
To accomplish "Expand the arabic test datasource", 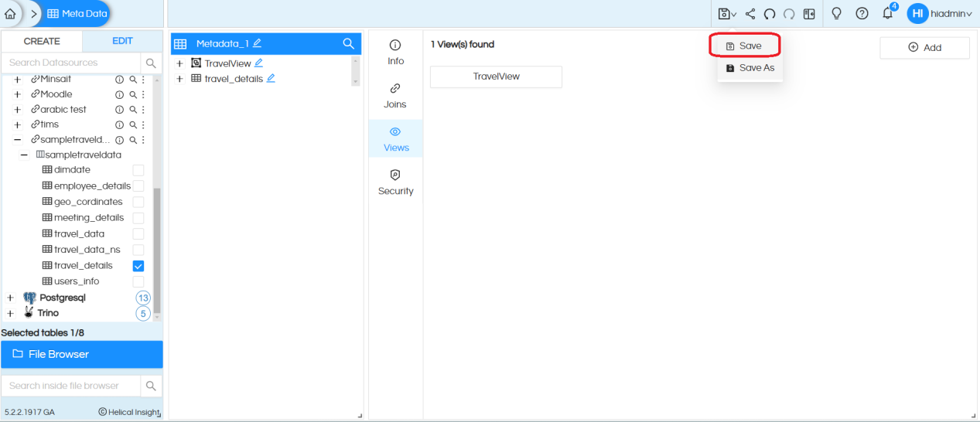I will 17,109.
